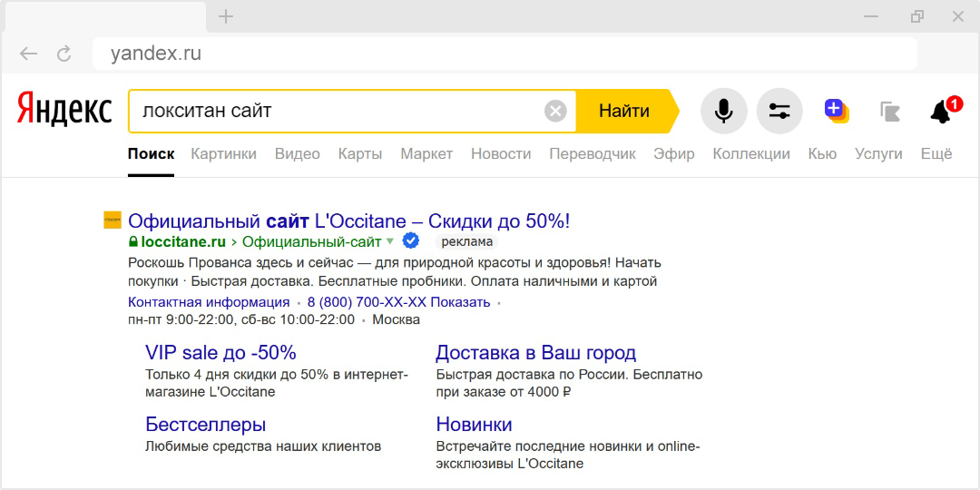Expand the green arrow after Официальный-сайт
Screen dimensions: 980x490
390,241
